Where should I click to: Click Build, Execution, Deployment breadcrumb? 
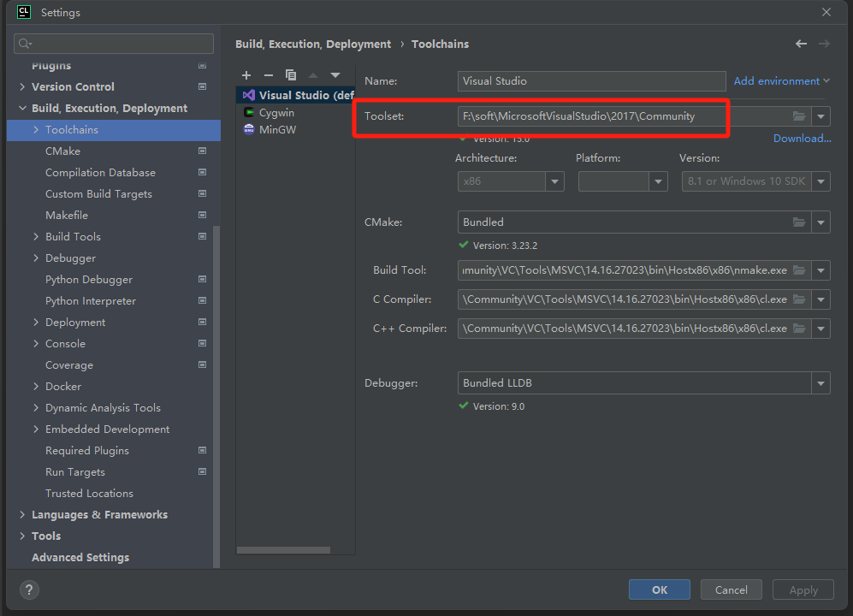313,44
